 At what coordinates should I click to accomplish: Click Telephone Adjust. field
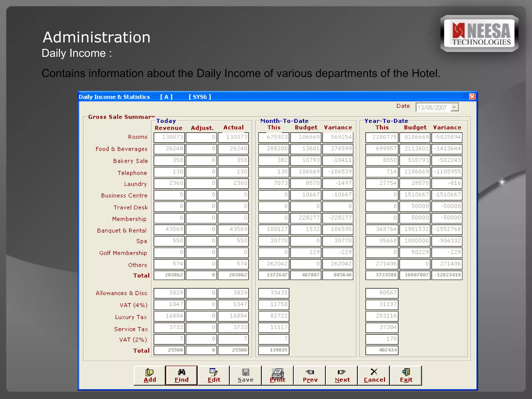[201, 172]
